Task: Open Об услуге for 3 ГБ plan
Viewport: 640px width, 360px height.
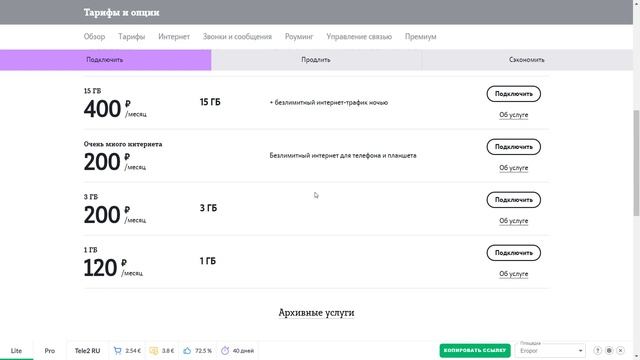Action: (x=513, y=221)
